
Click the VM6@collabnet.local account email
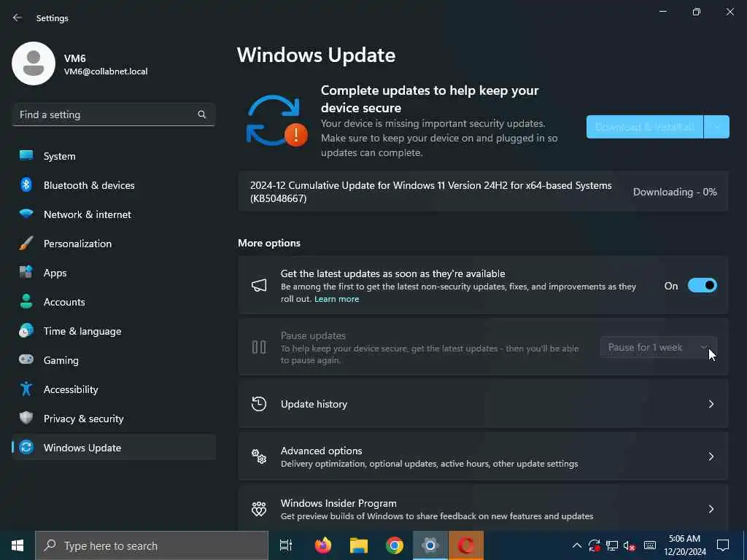pos(106,71)
